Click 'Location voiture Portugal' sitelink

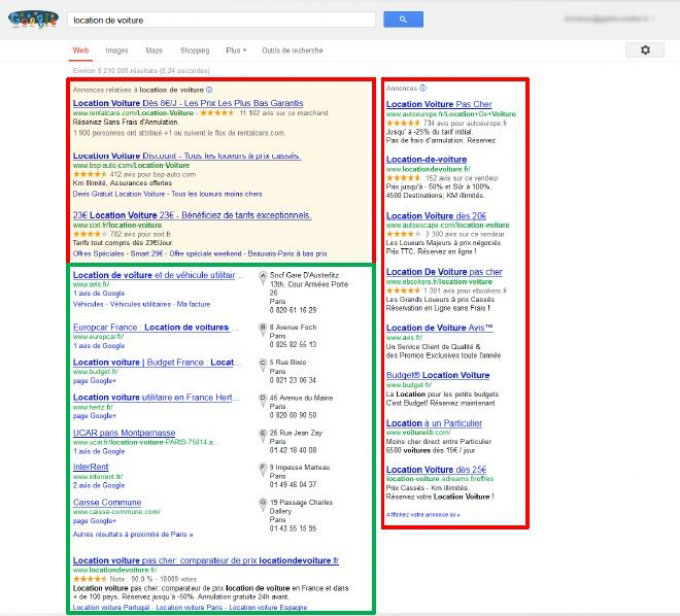(111, 607)
